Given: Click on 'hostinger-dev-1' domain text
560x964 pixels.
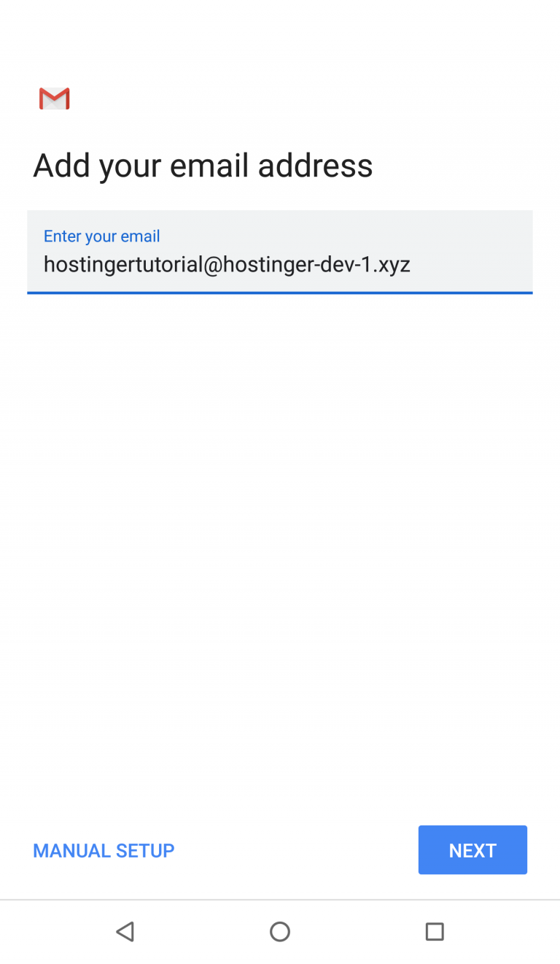Looking at the screenshot, I should click(297, 264).
